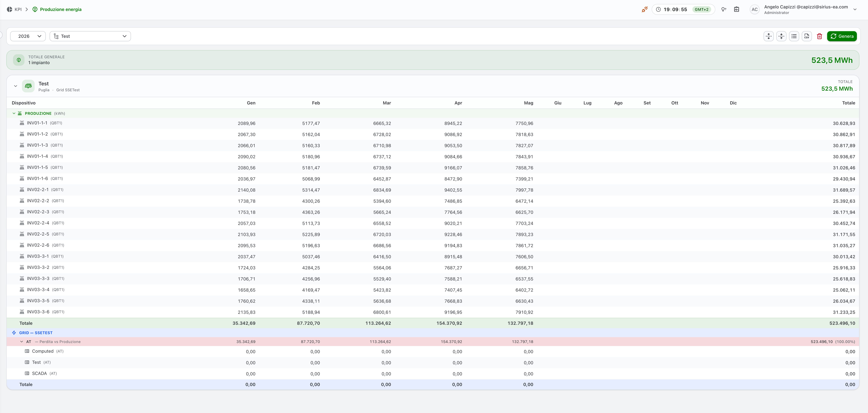
Task: Click the GRID — SSETEST section label
Action: [x=36, y=333]
